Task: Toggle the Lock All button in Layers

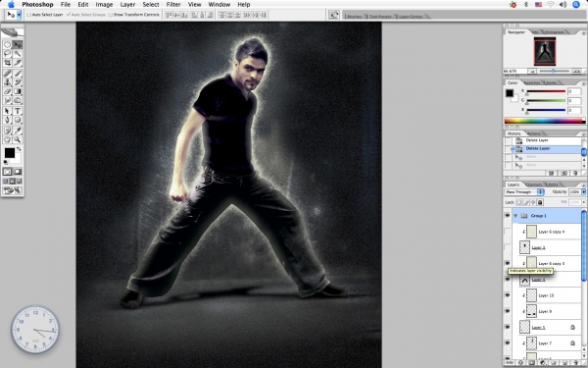Action: tap(540, 202)
